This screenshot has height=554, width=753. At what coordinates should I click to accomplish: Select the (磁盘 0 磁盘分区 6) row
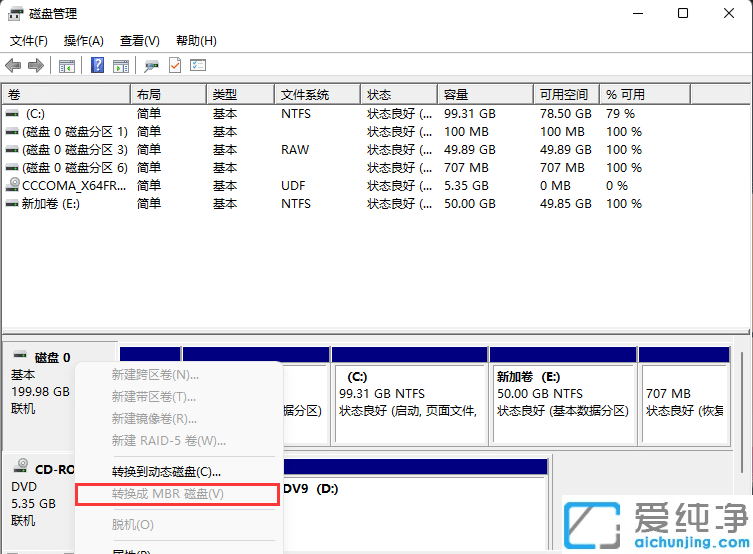[x=74, y=168]
